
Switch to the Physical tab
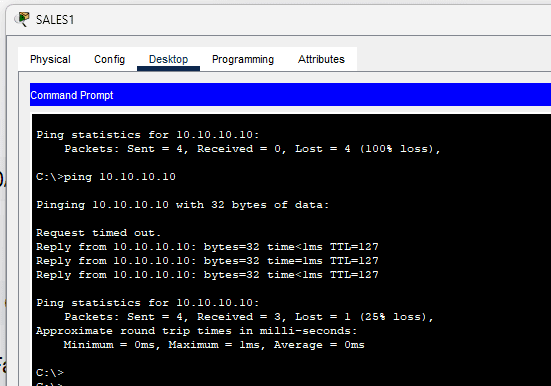(x=50, y=59)
